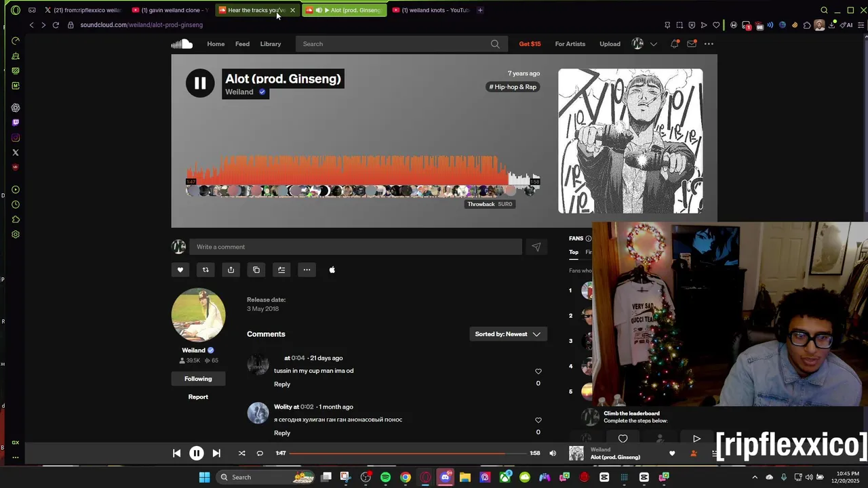Click the orange follow-artist icon in player bar
Image resolution: width=868 pixels, height=488 pixels.
point(693,453)
